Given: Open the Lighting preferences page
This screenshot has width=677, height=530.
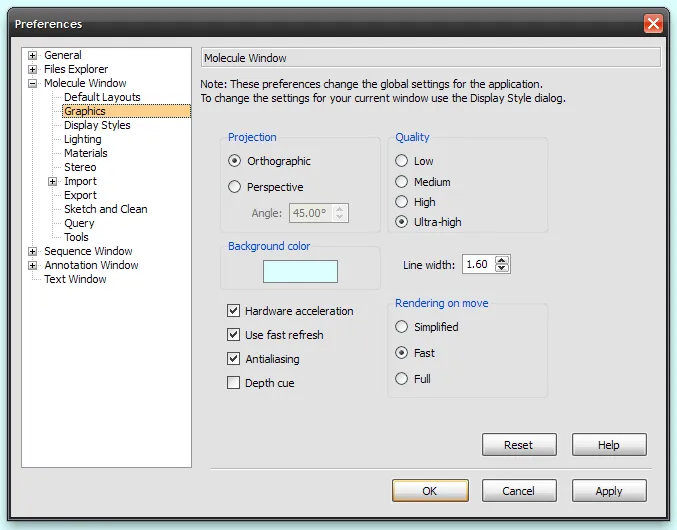Looking at the screenshot, I should pyautogui.click(x=82, y=140).
